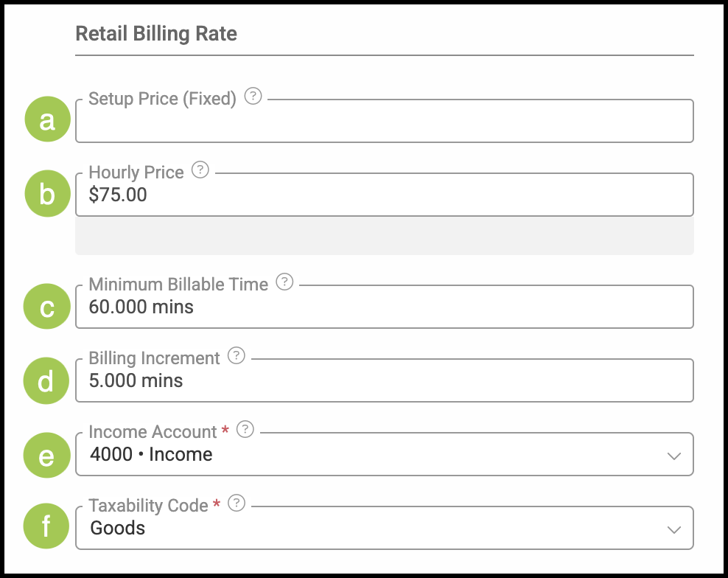Show help for Income Account

tap(245, 430)
